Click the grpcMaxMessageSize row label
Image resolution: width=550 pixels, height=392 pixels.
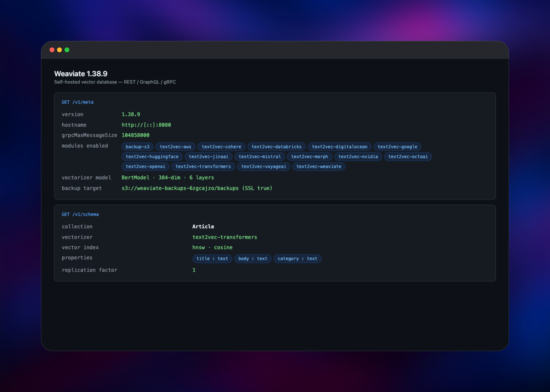point(90,135)
